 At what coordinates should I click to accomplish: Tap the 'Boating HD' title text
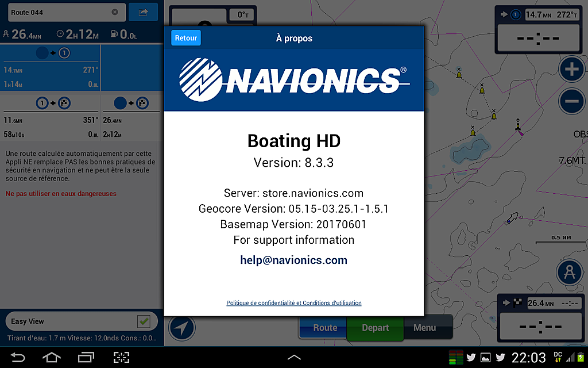(294, 141)
